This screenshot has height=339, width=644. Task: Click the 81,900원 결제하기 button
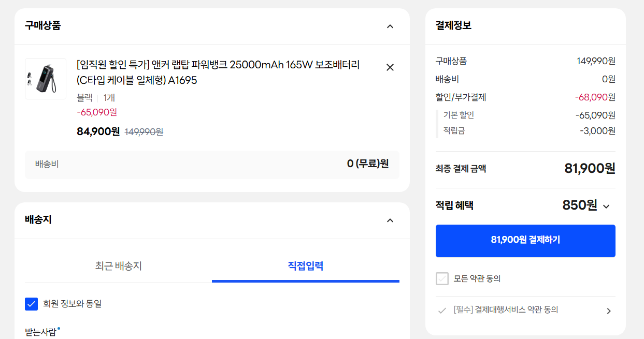(x=525, y=241)
